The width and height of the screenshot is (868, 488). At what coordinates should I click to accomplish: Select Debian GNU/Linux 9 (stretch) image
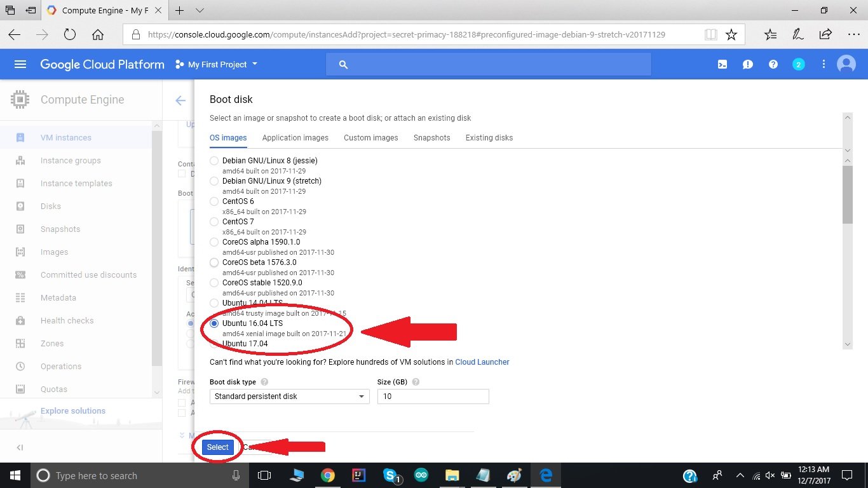tap(214, 181)
